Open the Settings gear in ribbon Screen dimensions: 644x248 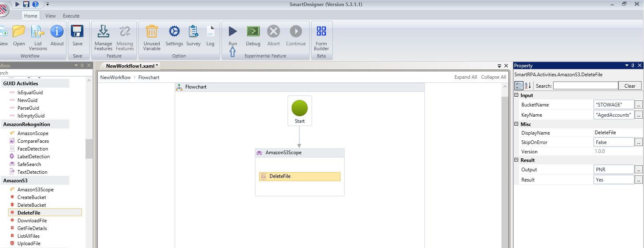click(174, 32)
